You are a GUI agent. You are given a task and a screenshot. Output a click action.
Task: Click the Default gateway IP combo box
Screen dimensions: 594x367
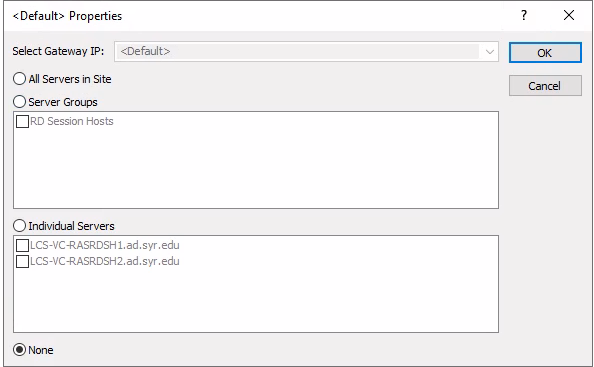(x=306, y=52)
